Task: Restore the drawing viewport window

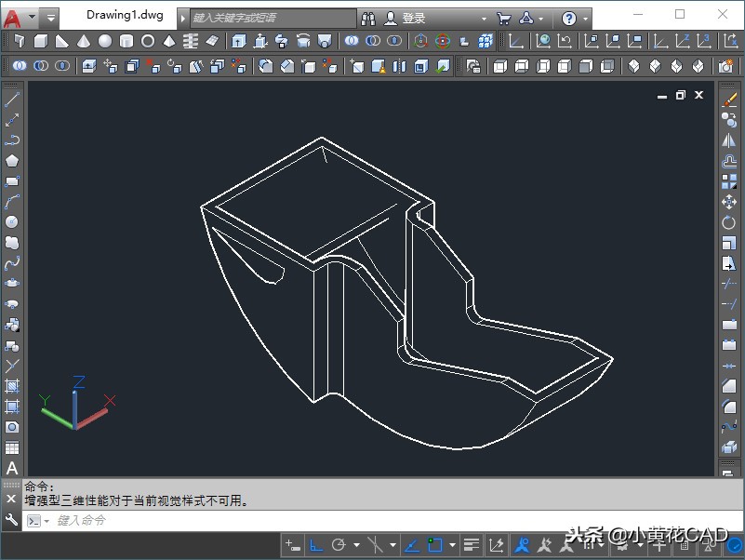Action: click(680, 95)
